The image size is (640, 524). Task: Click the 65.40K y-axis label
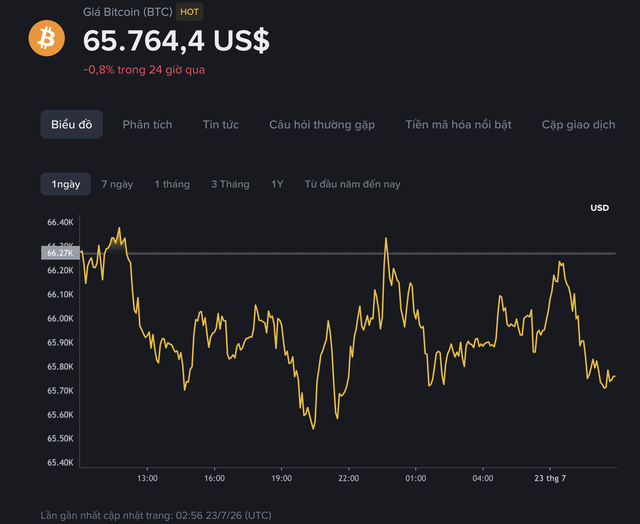pos(60,463)
